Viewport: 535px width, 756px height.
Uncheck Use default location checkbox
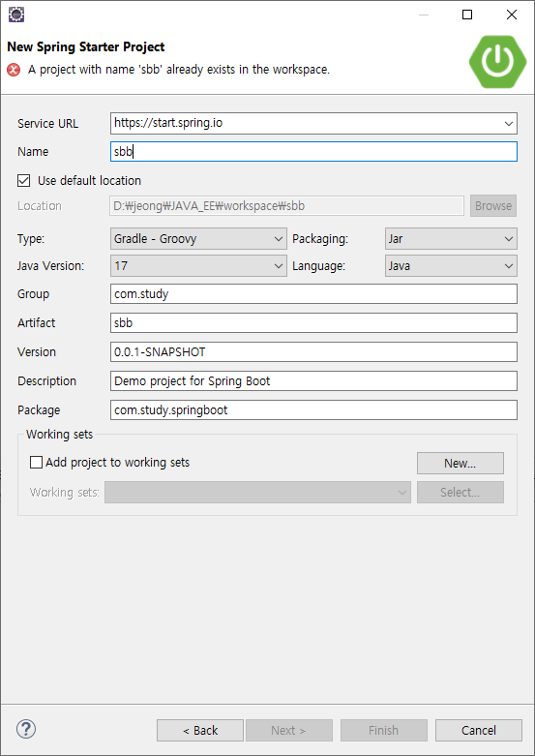pyautogui.click(x=23, y=181)
